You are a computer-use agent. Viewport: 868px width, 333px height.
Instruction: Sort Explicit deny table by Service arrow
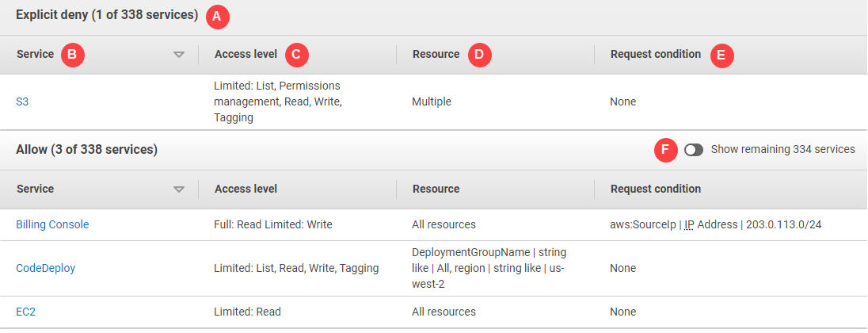tap(179, 55)
